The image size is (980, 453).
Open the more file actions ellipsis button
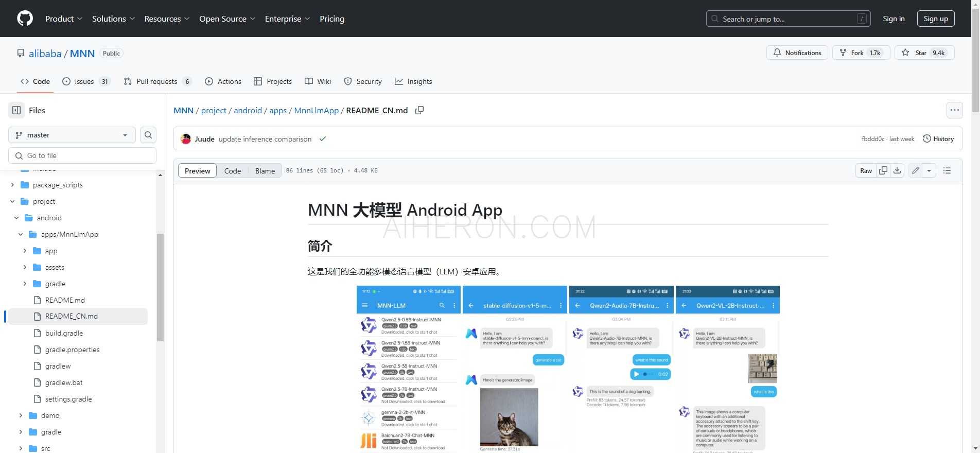(x=955, y=110)
